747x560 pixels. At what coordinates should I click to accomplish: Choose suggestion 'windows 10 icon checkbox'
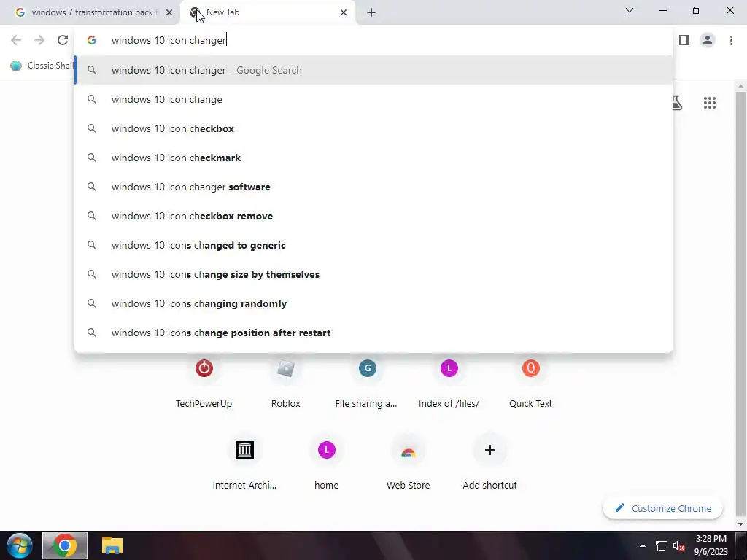click(373, 128)
